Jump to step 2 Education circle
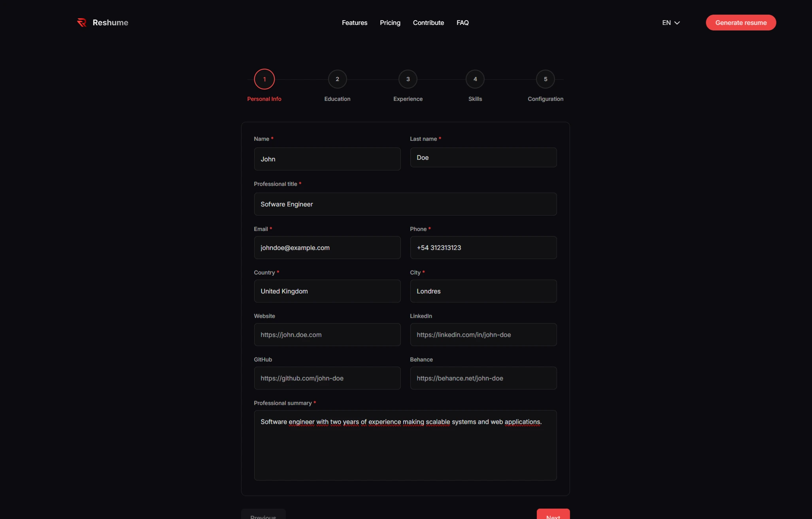 point(337,79)
